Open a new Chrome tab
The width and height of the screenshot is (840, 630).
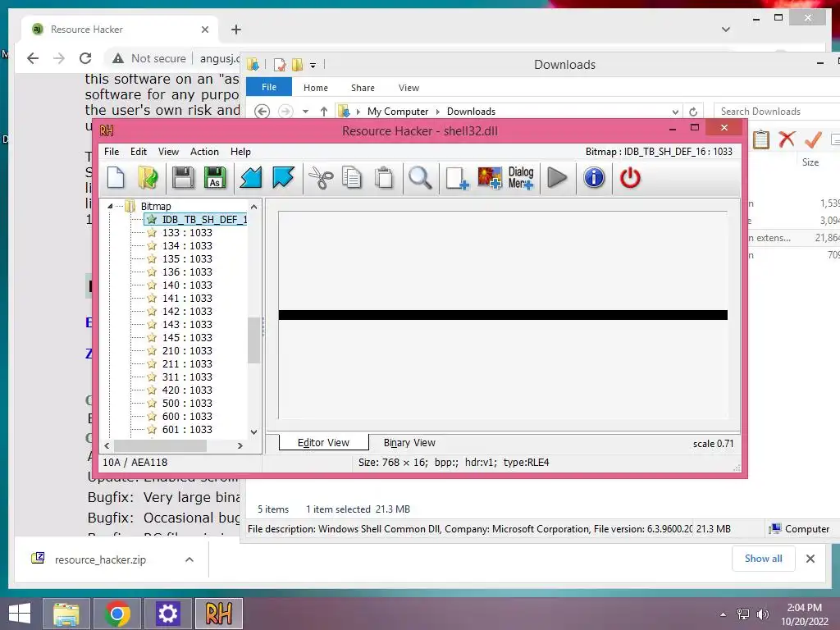click(236, 30)
